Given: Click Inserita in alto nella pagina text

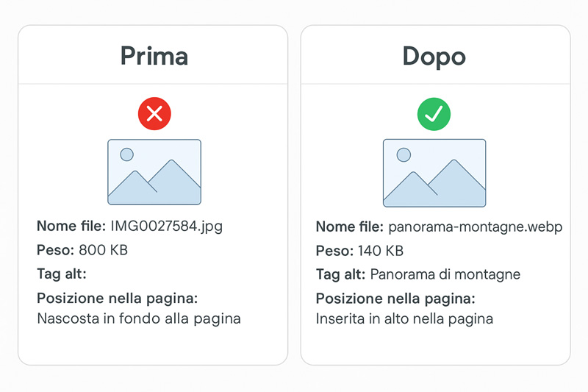Looking at the screenshot, I should pyautogui.click(x=404, y=319).
